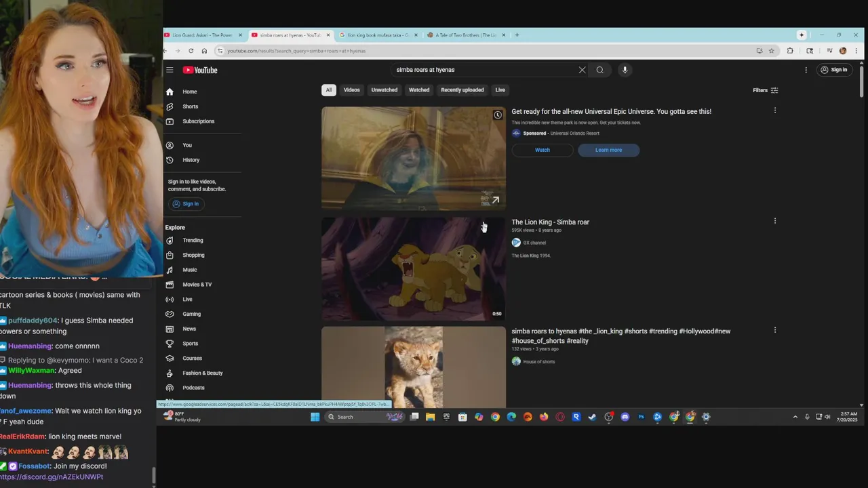
Task: Open the YouTube hamburger guide menu
Action: click(x=170, y=70)
